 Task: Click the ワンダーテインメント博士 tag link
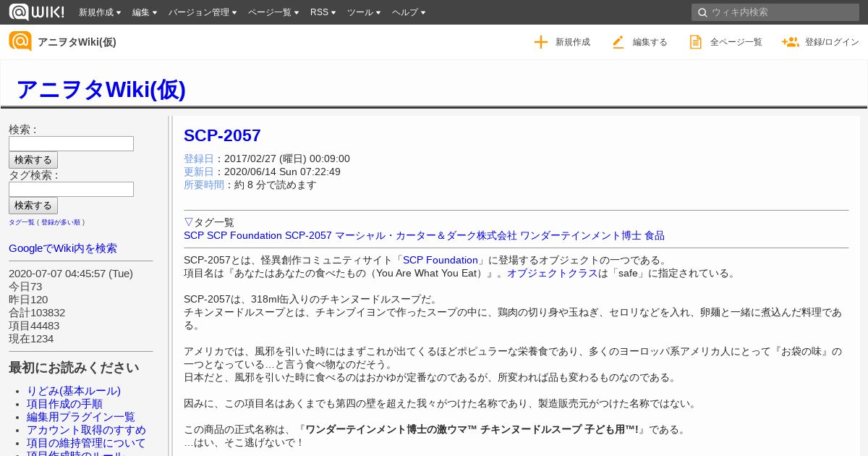[x=581, y=235]
